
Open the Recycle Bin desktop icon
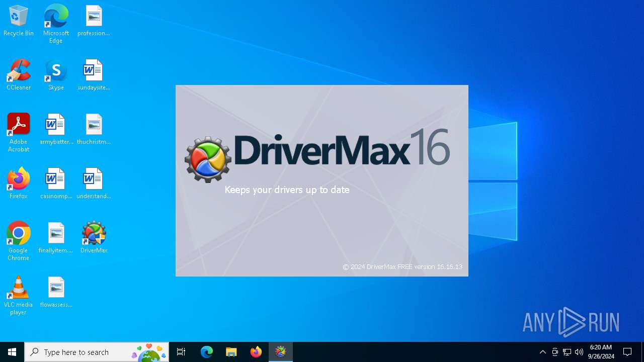[x=19, y=21]
